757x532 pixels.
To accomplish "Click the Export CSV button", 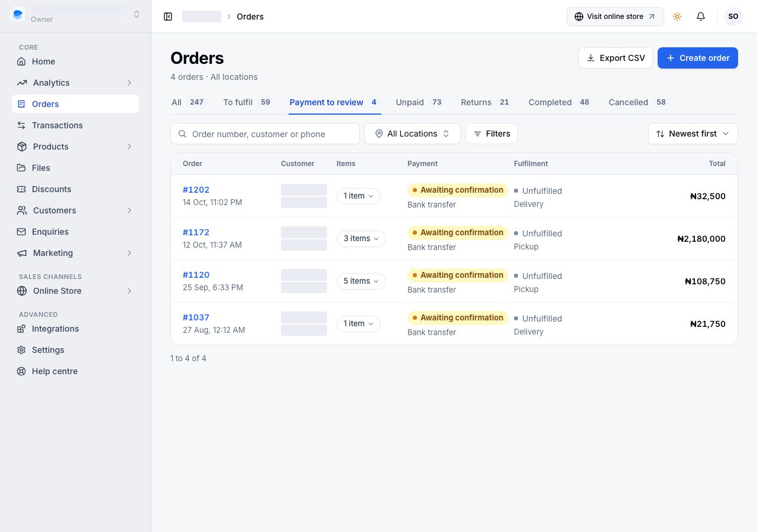I will pos(616,58).
